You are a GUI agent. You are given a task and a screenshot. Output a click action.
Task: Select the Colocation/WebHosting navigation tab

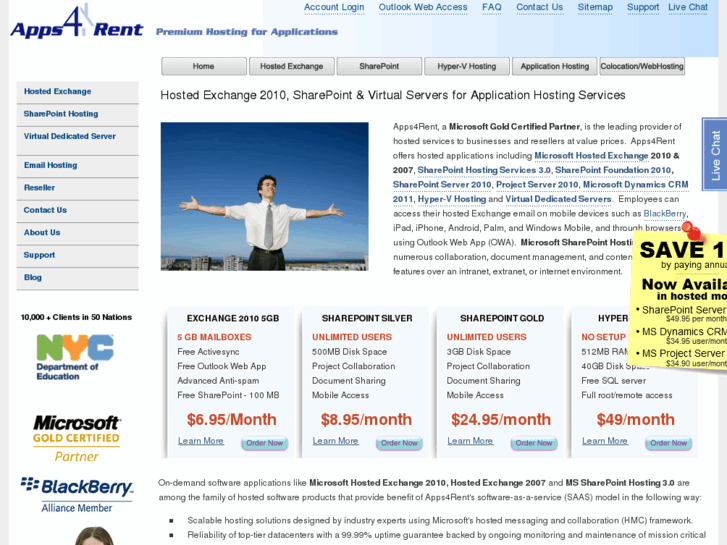point(642,66)
